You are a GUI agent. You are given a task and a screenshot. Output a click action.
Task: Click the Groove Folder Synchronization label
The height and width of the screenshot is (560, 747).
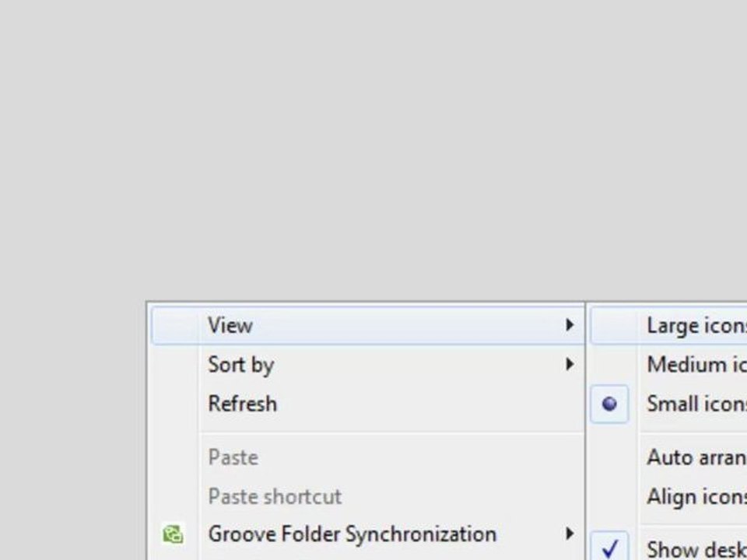point(352,534)
